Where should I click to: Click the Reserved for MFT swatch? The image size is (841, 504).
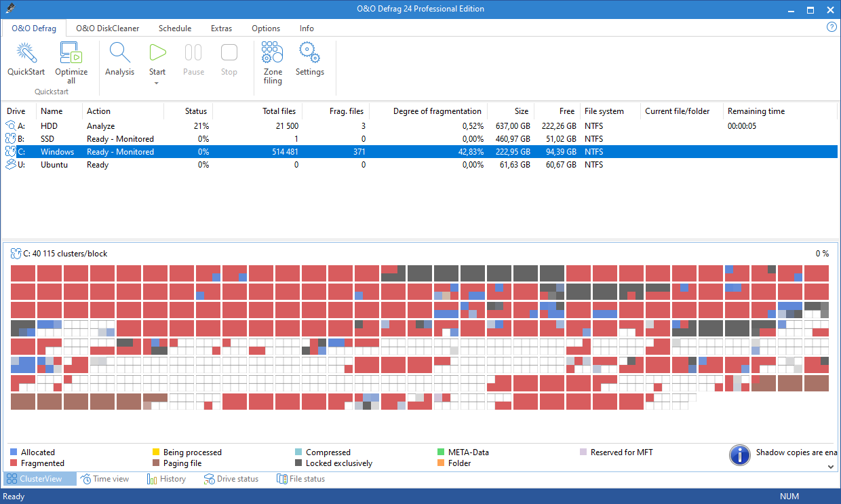583,452
